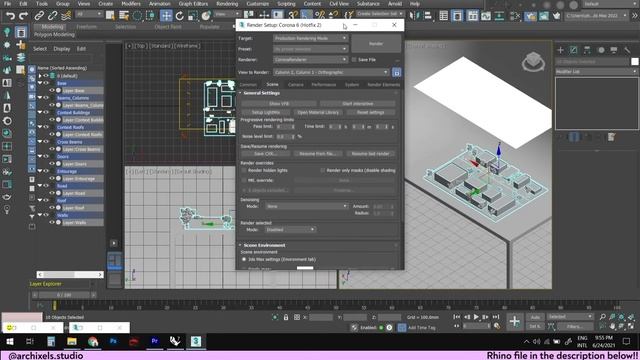Select the Select and Place tool
Viewport: 640px width, 360px height.
click(206, 16)
